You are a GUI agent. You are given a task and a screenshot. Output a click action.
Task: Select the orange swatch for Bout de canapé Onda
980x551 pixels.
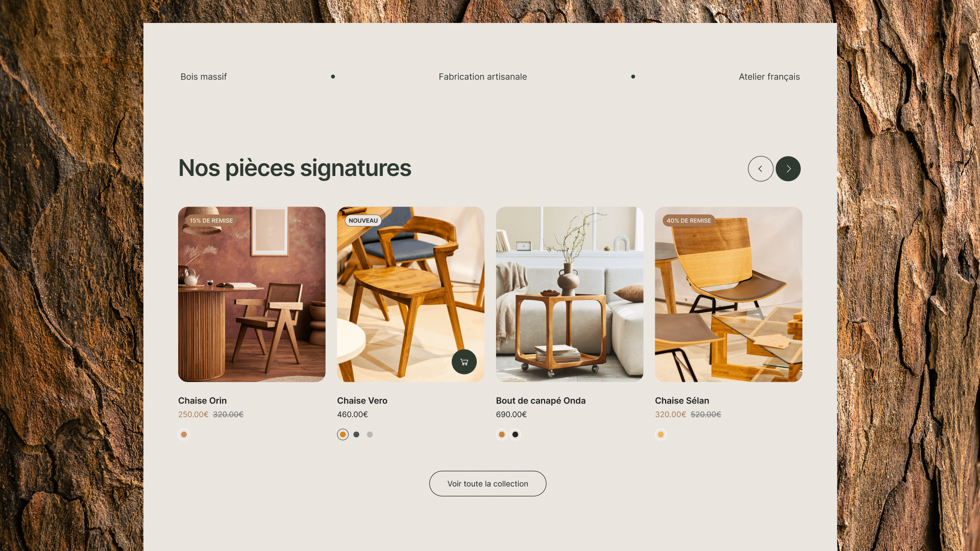click(x=502, y=435)
